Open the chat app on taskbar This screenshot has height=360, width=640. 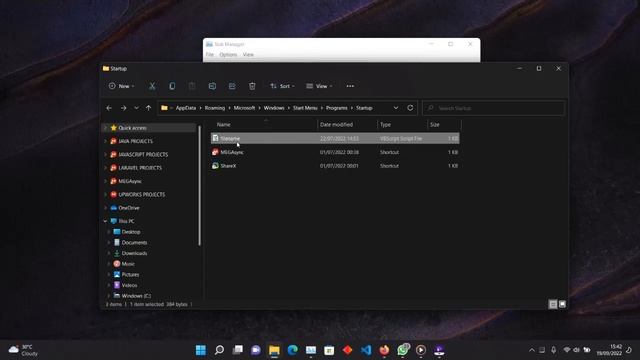pyautogui.click(x=256, y=350)
